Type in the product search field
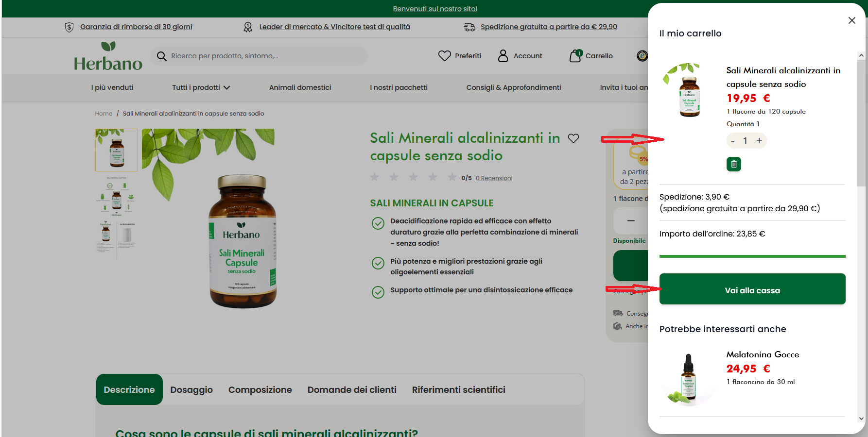The image size is (868, 437). 262,56
